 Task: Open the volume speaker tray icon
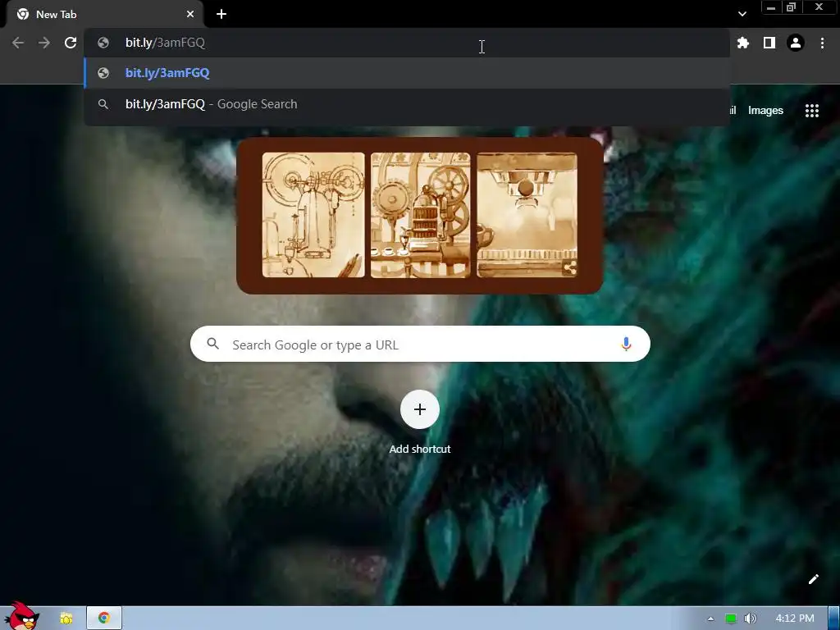coord(750,619)
